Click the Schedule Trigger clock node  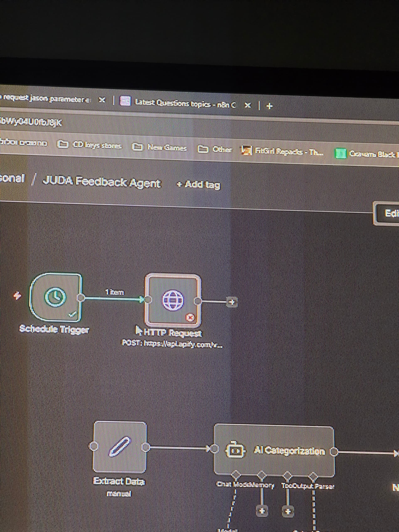(x=56, y=297)
